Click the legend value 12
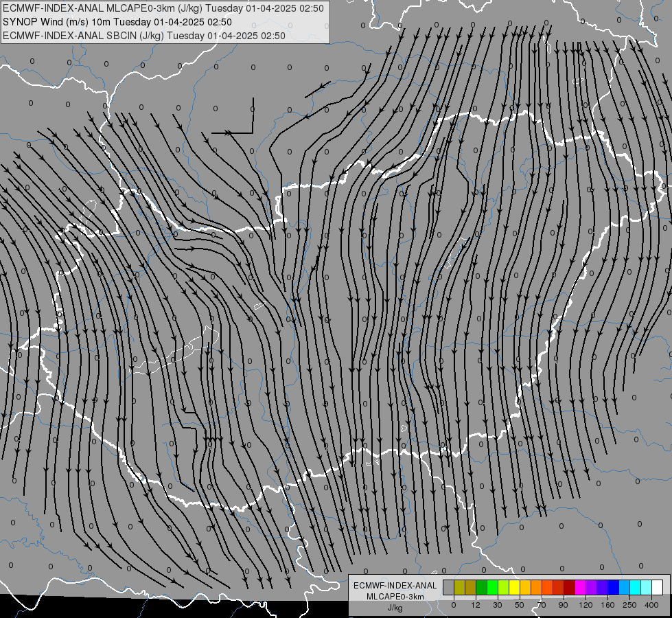The image size is (672, 618). [476, 605]
